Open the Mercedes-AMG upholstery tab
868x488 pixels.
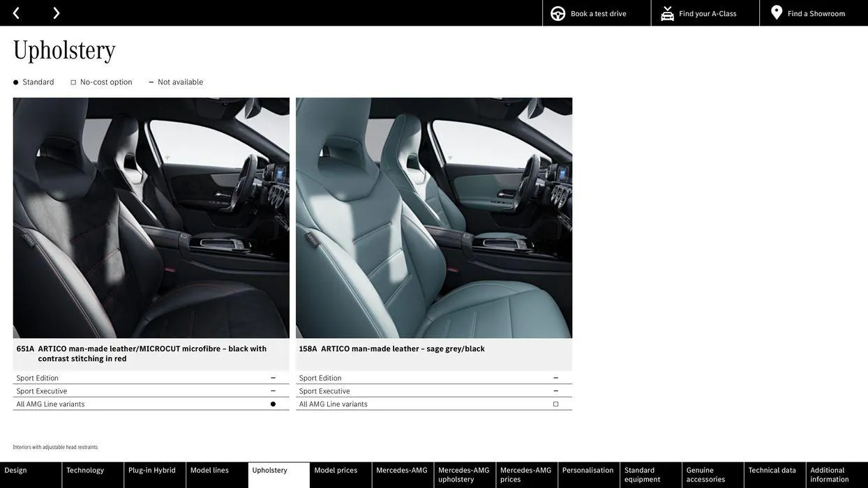(464, 475)
